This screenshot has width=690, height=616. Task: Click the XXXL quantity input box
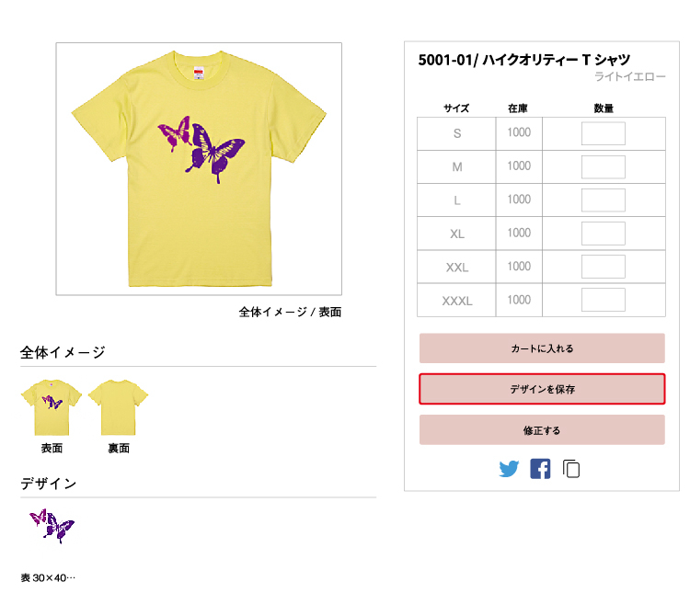pyautogui.click(x=603, y=300)
